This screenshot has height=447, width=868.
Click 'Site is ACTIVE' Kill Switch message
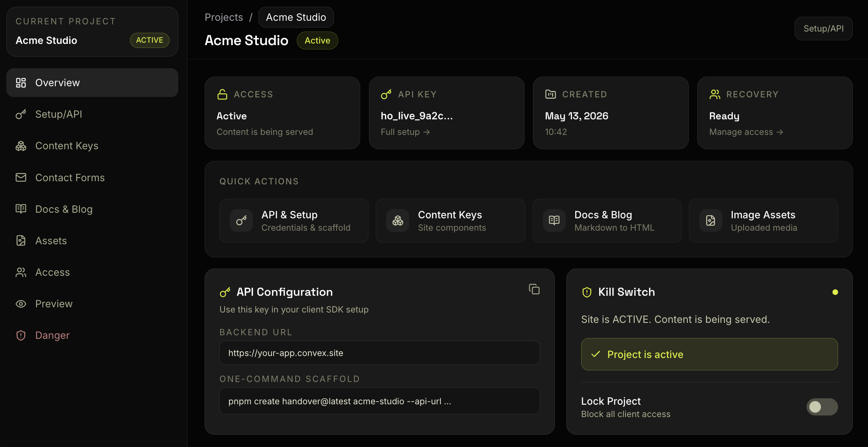(675, 319)
